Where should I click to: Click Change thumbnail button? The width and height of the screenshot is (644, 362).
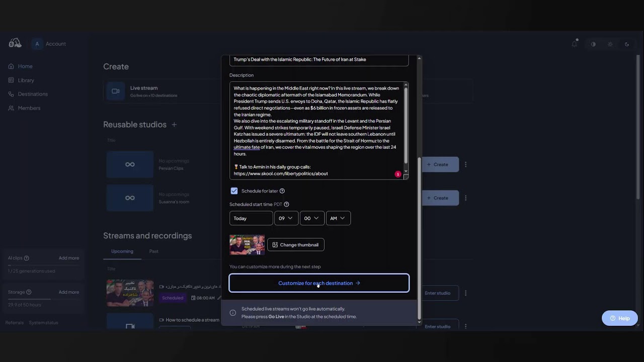click(x=296, y=245)
